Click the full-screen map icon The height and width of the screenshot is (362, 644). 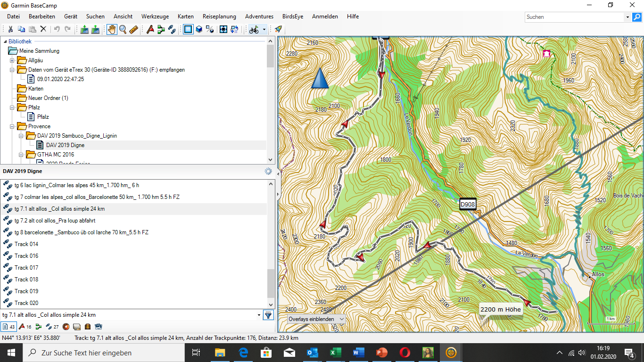(223, 29)
